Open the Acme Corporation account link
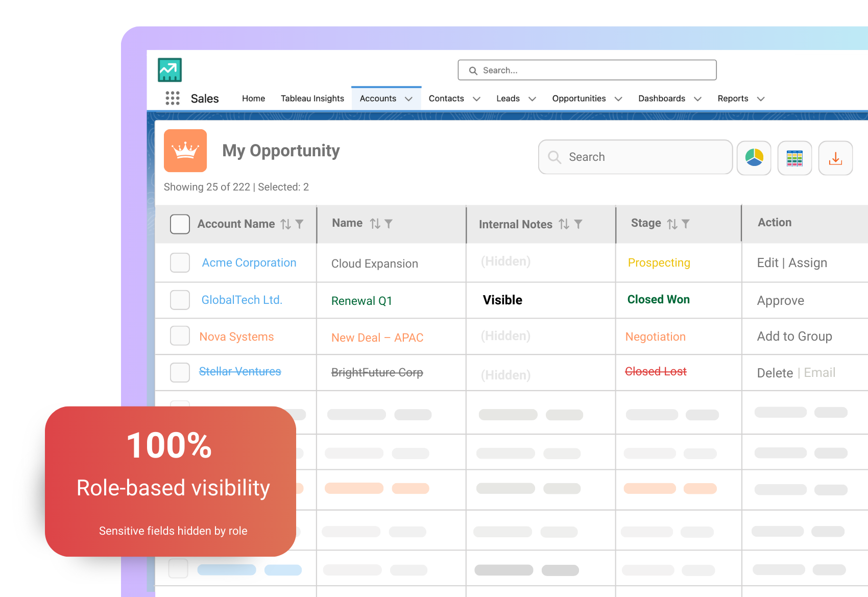This screenshot has height=597, width=868. coord(249,262)
